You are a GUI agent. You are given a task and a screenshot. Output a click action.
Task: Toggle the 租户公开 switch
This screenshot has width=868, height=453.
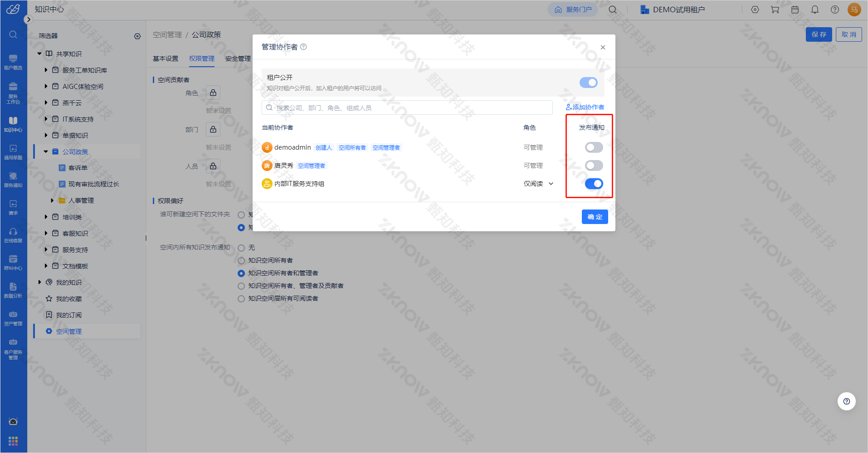click(589, 83)
